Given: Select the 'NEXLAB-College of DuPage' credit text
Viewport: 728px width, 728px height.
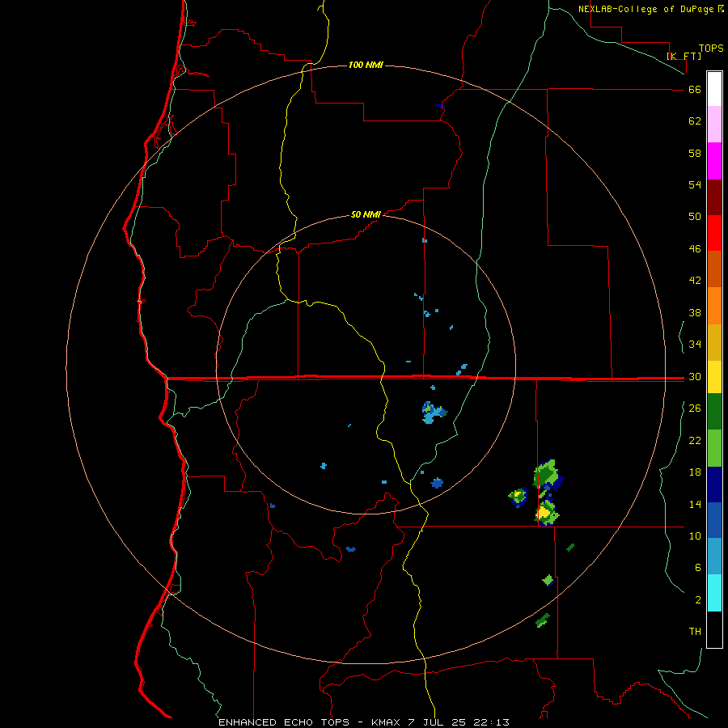Looking at the screenshot, I should pos(645,9).
